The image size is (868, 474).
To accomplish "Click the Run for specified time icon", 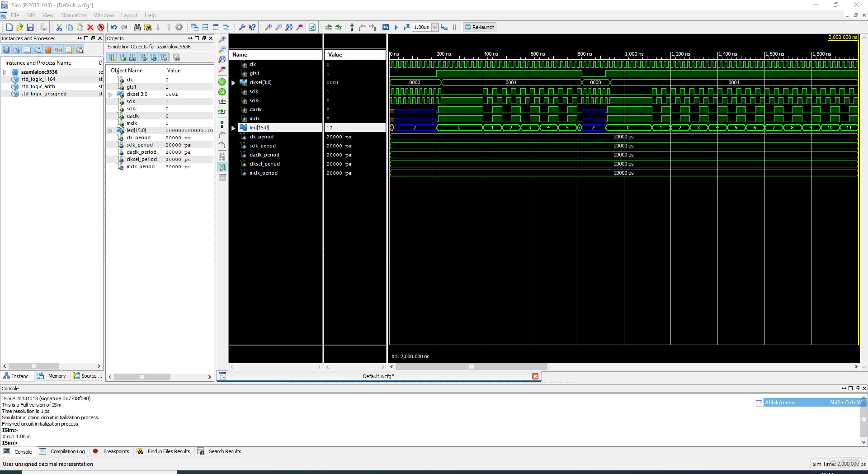I will pos(406,27).
